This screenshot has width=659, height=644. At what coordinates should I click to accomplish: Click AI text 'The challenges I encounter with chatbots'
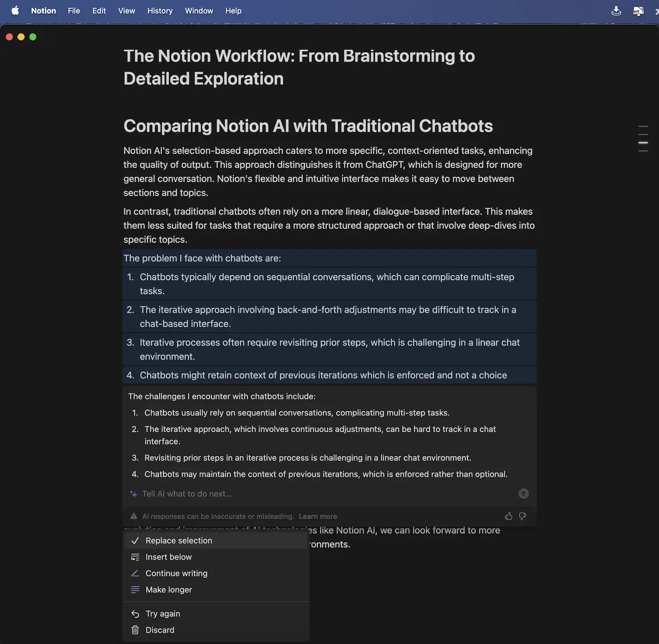pos(222,397)
